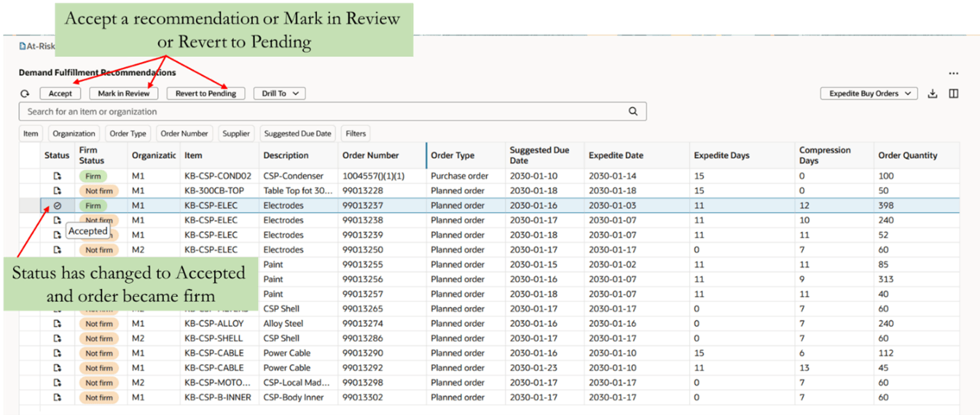
Task: Open the Expedite Buy Orders dropdown
Action: [x=869, y=93]
